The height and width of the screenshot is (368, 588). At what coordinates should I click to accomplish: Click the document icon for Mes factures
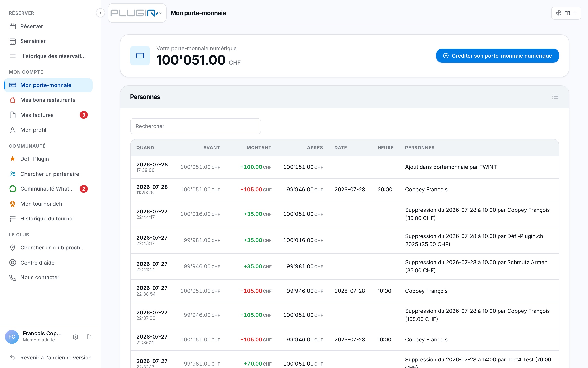13,115
